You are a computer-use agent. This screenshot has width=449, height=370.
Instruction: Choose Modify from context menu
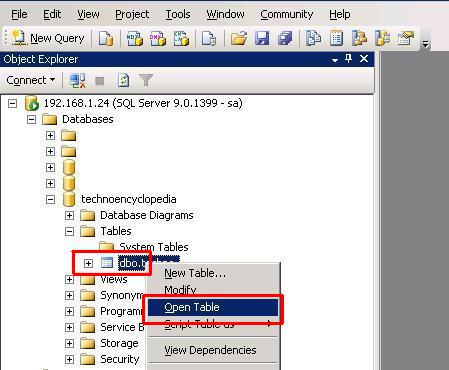pos(213,289)
